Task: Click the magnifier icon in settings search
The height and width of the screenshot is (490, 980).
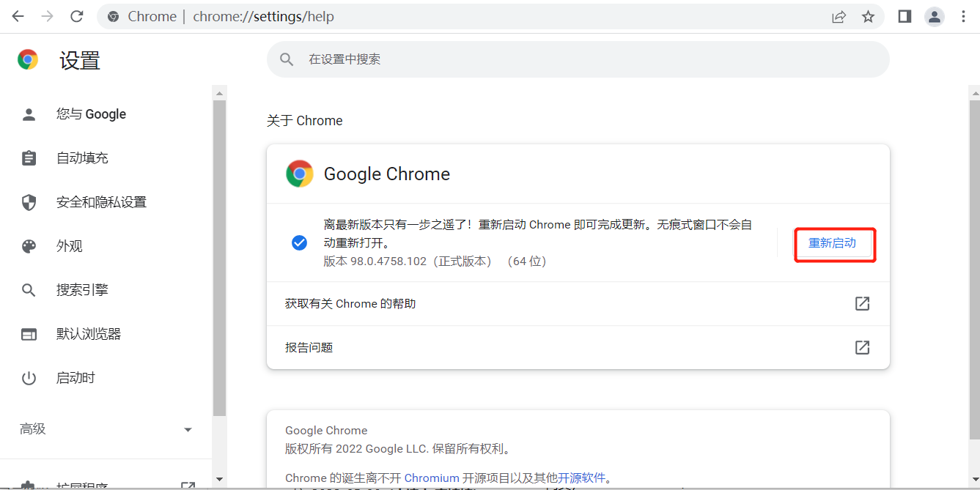Action: coord(287,59)
